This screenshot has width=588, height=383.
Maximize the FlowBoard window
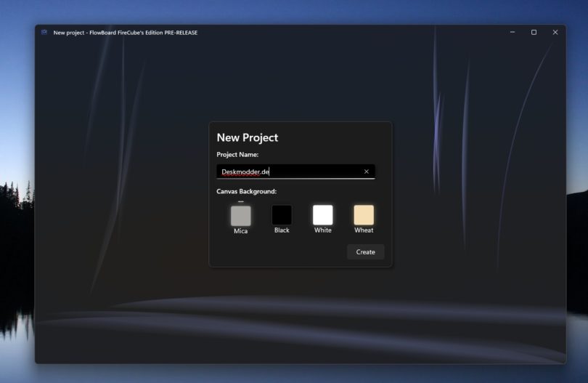[534, 32]
